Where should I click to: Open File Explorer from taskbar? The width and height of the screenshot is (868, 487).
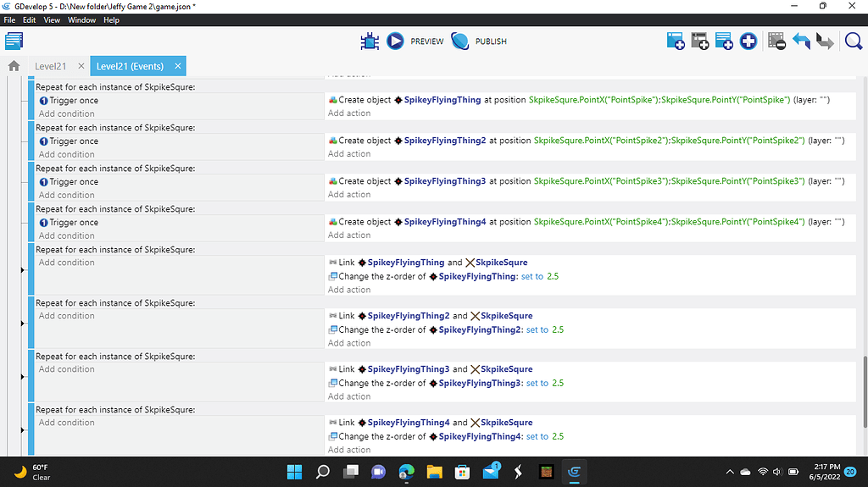[x=435, y=472]
